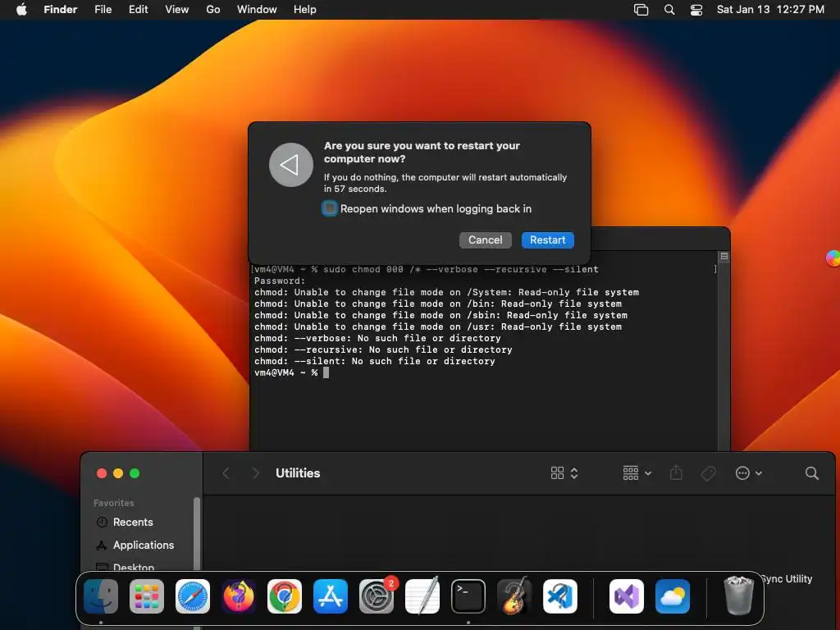The height and width of the screenshot is (630, 840).
Task: Click '--silent: No such file' Terminal line
Action: coord(374,361)
